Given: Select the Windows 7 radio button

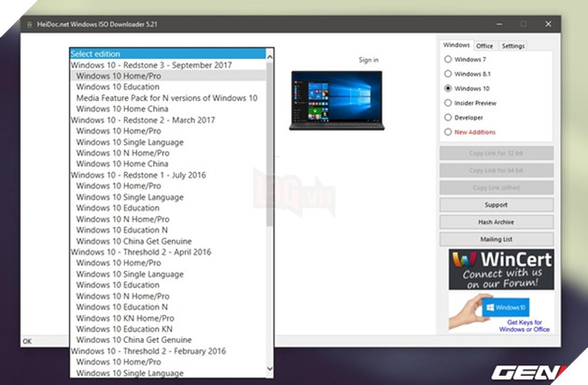Looking at the screenshot, I should (448, 60).
